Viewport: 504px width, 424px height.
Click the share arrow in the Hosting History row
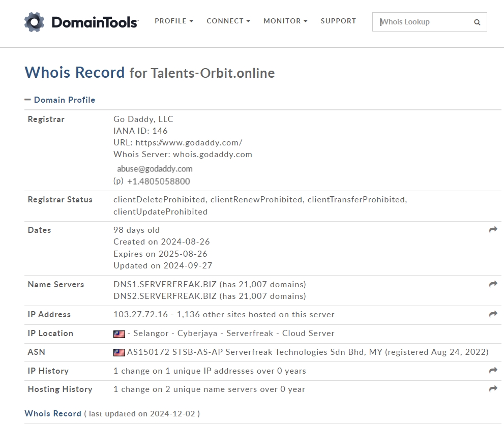[x=493, y=389]
